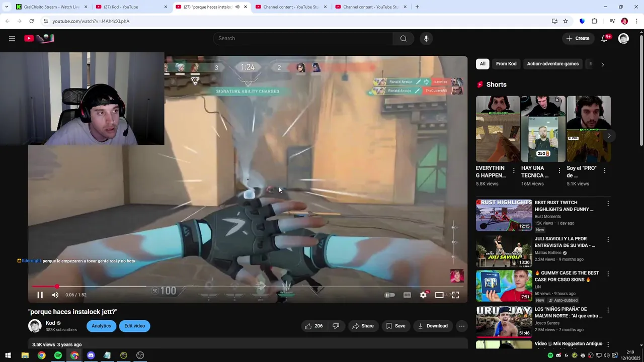The height and width of the screenshot is (362, 644).
Task: Open JULI SAVIOLI entrevista video title
Action: click(565, 242)
